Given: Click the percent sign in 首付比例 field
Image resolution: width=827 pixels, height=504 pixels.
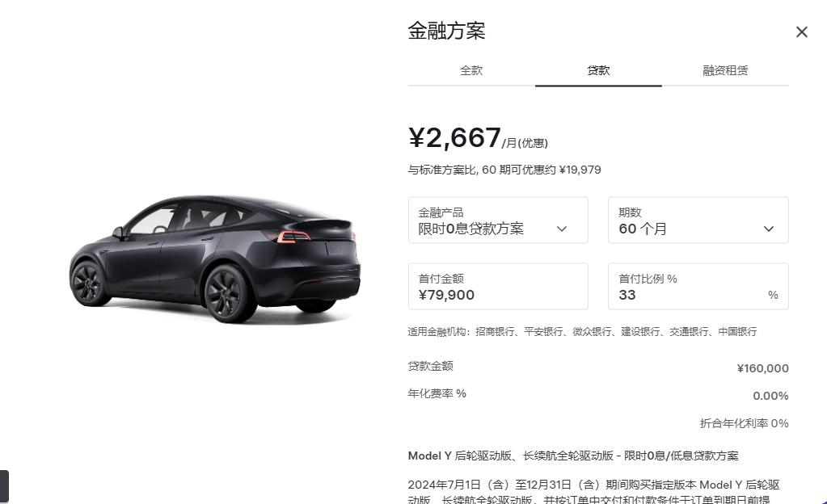Looking at the screenshot, I should 773,296.
